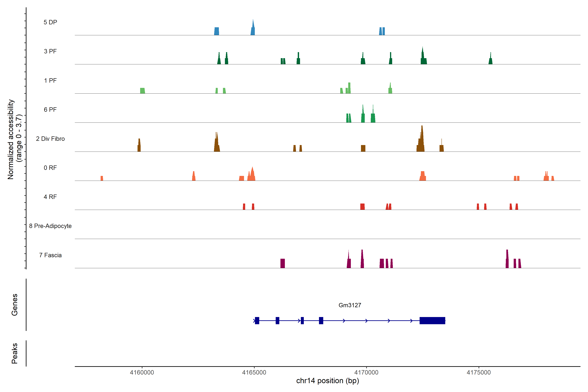Click the Peaks panel label
Screen dimensions: 588x392
(15, 353)
